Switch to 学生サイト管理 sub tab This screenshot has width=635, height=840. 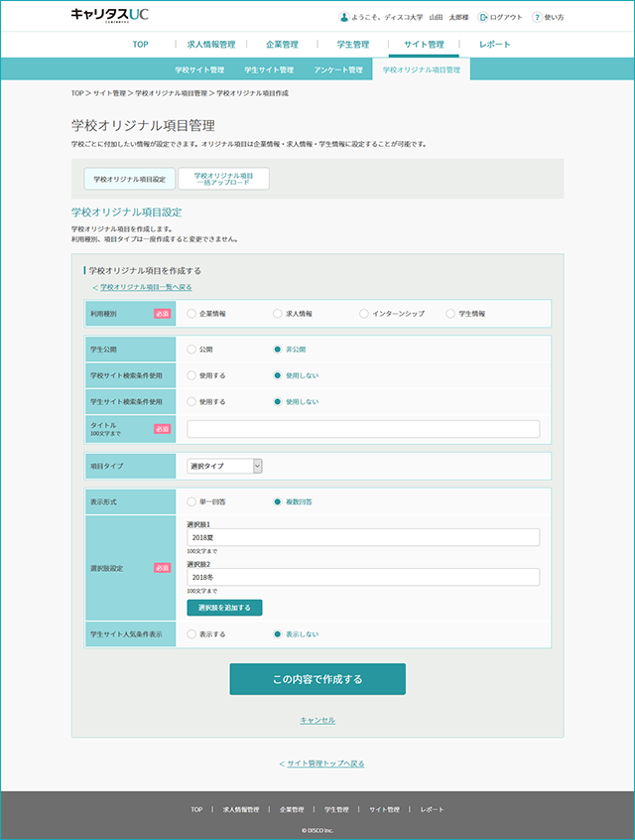coord(269,70)
